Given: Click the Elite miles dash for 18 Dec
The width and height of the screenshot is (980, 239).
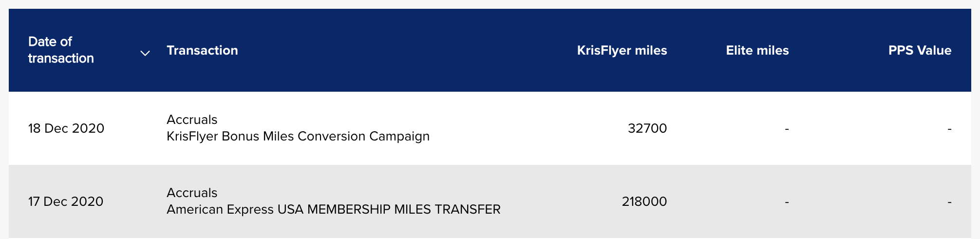Looking at the screenshot, I should click(787, 129).
